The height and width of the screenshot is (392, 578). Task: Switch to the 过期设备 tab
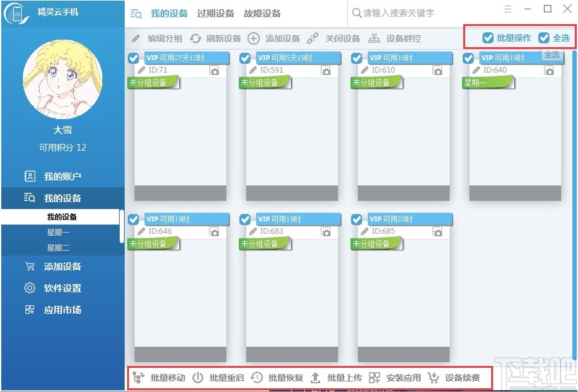pos(216,14)
